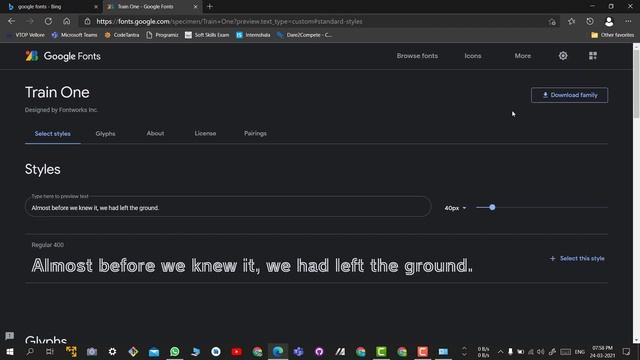Go to Icons page
This screenshot has height=360, width=640.
pos(473,56)
